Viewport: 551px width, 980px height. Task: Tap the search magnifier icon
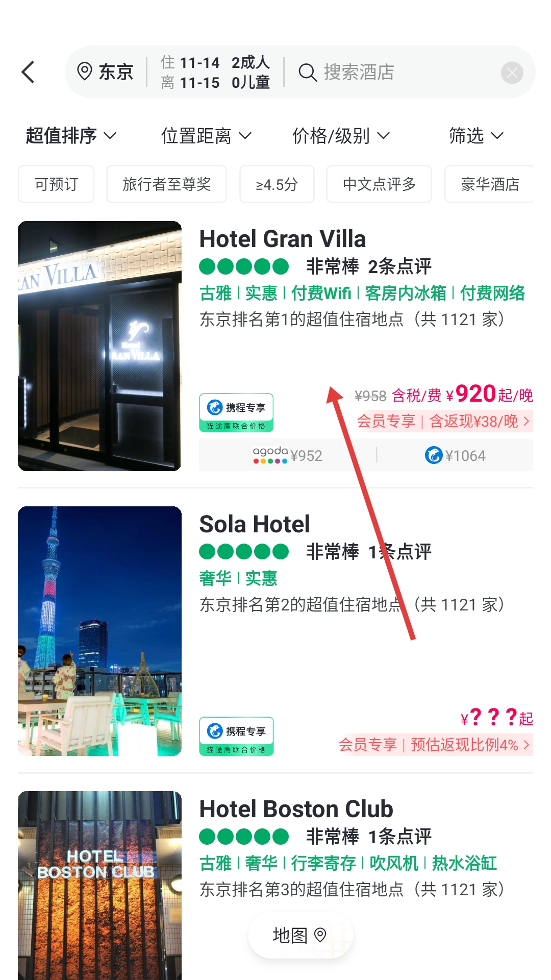pos(307,72)
